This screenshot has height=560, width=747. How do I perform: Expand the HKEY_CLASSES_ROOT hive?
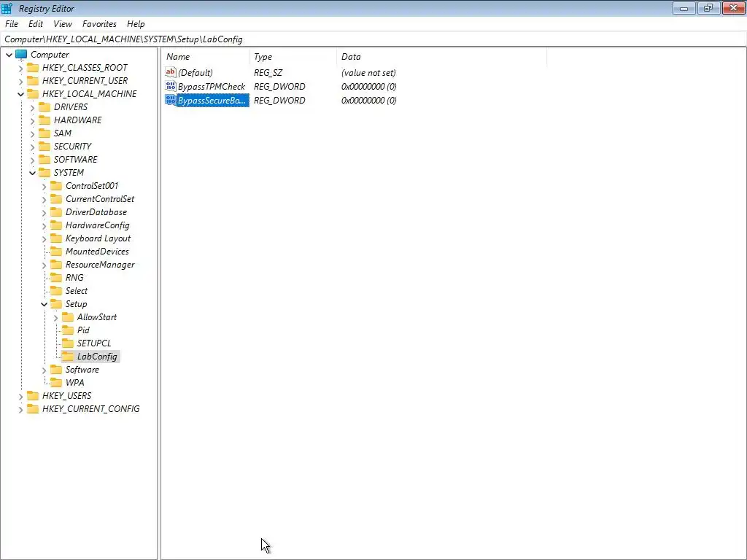[20, 68]
